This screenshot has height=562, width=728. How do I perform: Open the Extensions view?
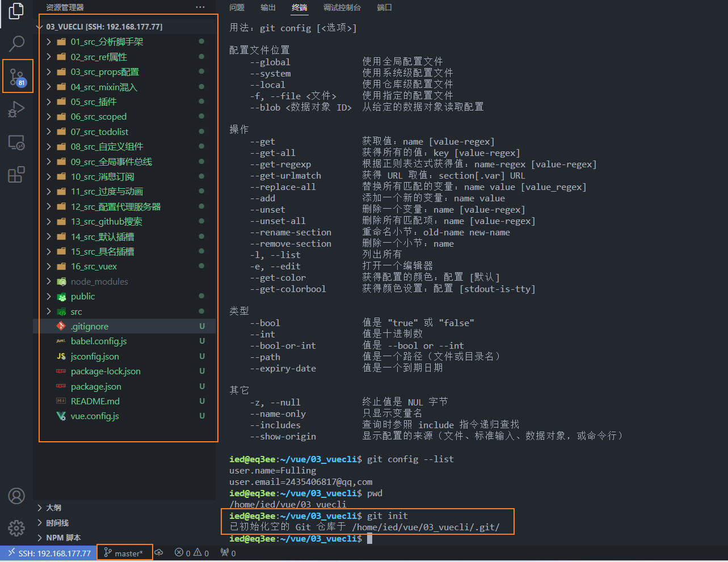16,174
